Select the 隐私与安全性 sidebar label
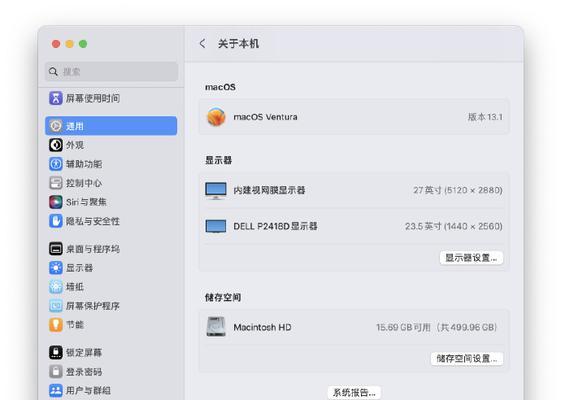This screenshot has width=561, height=400. 93,221
